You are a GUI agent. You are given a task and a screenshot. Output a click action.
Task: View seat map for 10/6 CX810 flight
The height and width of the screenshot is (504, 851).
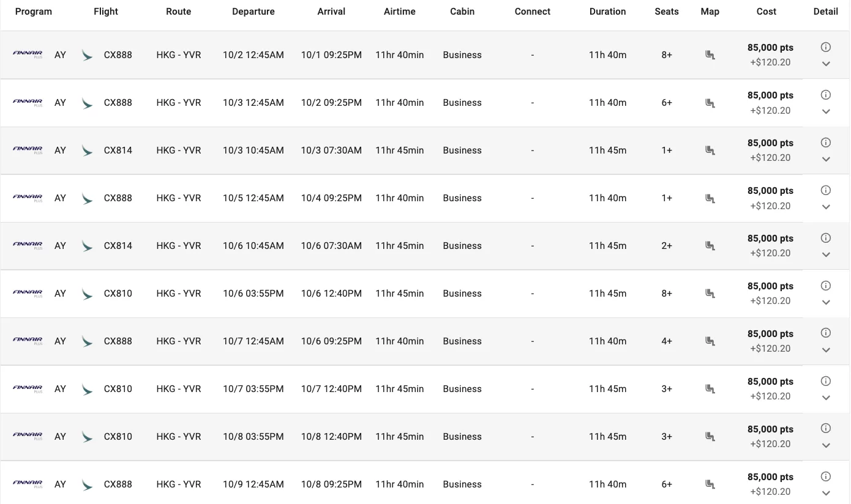[710, 294]
